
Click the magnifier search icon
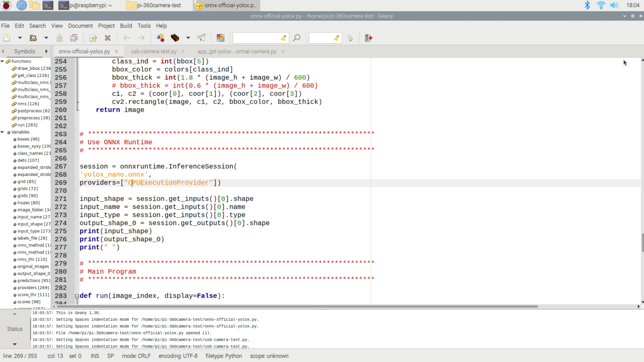297,38
